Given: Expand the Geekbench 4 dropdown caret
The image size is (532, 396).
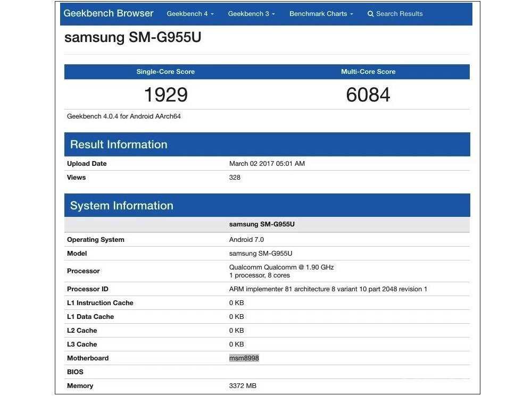Looking at the screenshot, I should tap(212, 14).
